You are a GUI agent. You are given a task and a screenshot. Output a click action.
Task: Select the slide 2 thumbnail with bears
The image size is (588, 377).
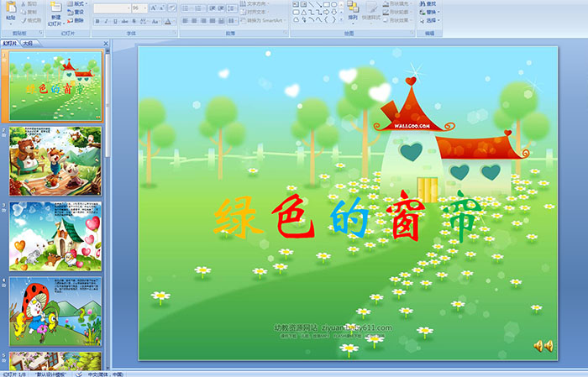tap(55, 160)
